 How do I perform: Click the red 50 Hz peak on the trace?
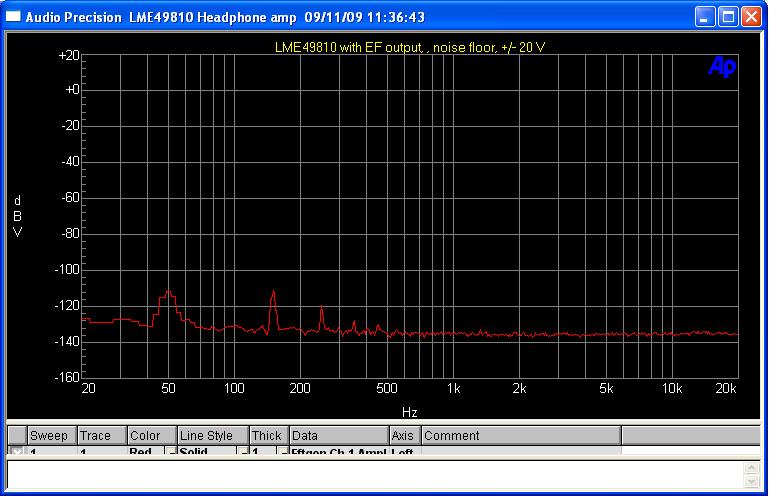169,293
